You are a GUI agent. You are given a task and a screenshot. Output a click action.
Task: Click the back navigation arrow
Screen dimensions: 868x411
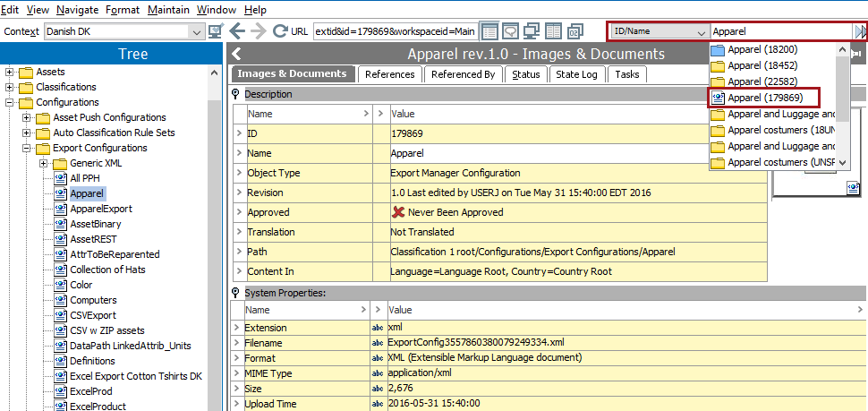point(237,31)
